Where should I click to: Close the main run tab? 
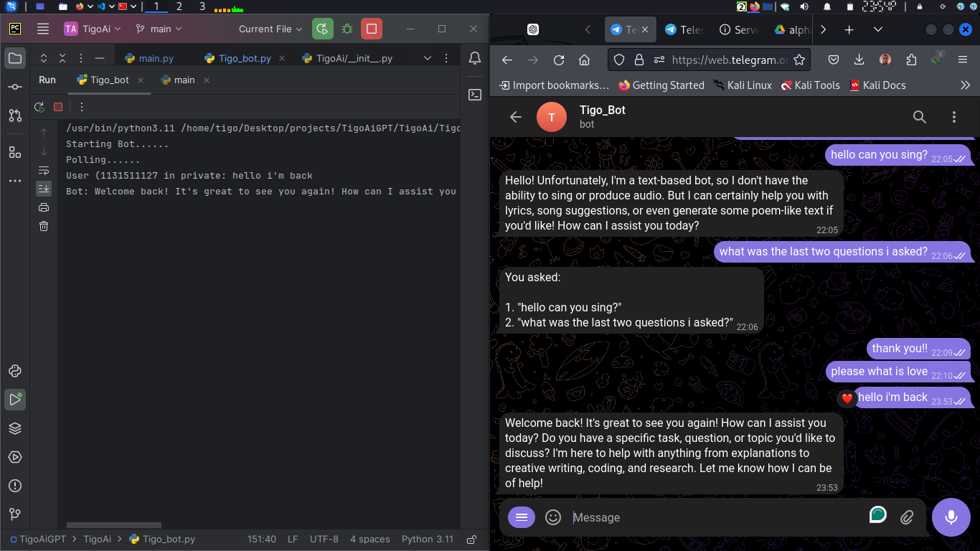click(207, 80)
